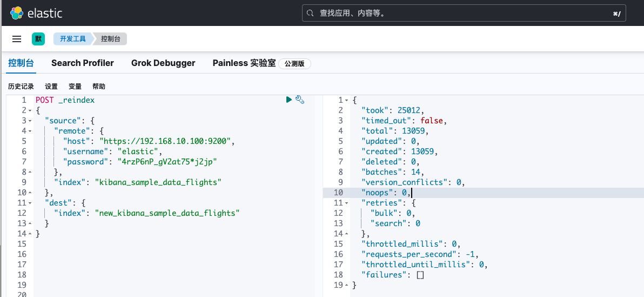Toggle fold marker at editor line 10
This screenshot has width=644, height=297.
click(x=30, y=193)
